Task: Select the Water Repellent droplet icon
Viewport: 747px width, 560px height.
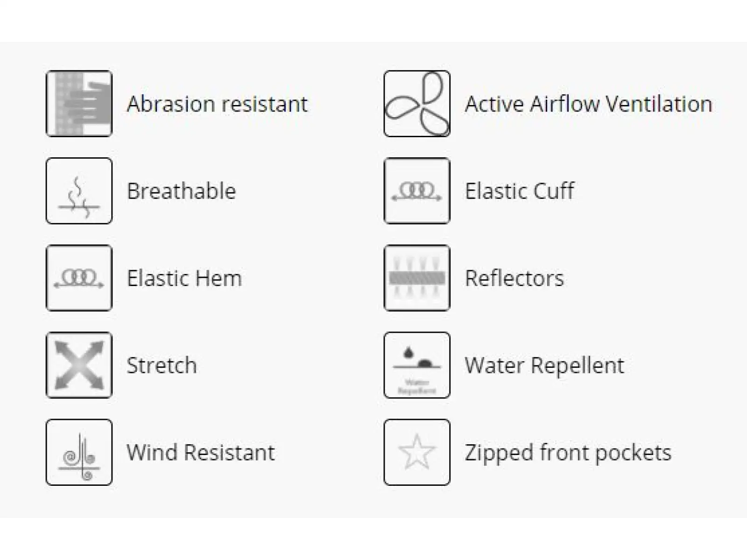Action: pos(417,365)
